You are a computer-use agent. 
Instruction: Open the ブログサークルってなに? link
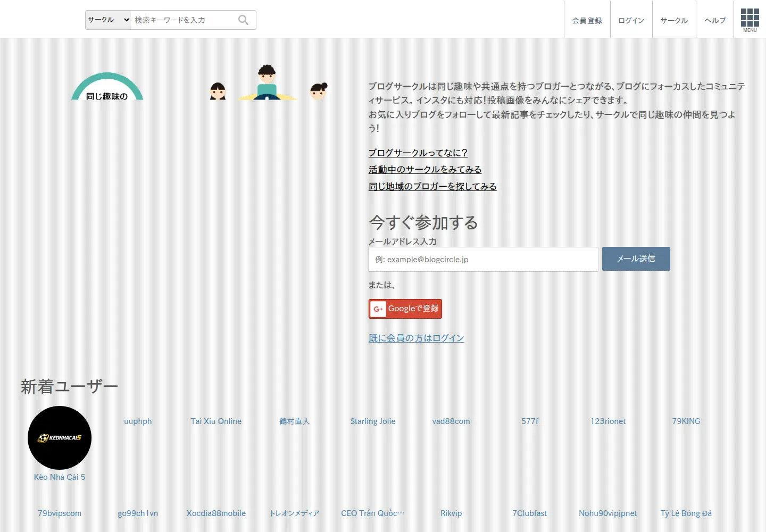(x=418, y=153)
